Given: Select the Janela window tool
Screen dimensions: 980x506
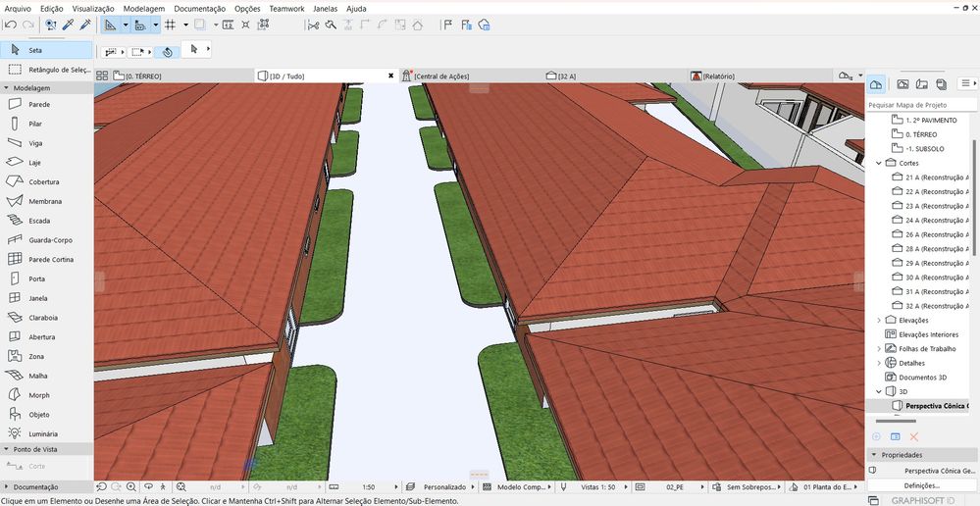Looking at the screenshot, I should point(39,298).
